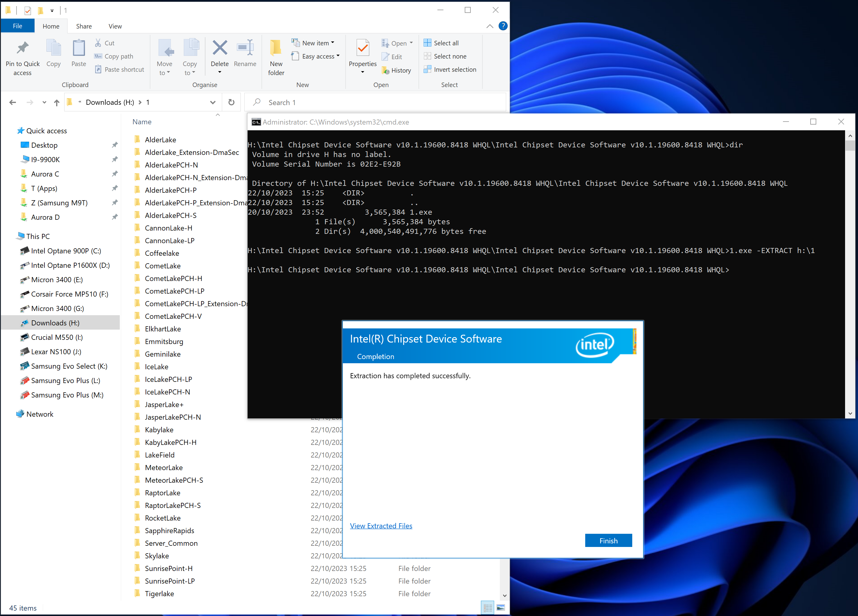The height and width of the screenshot is (616, 858).
Task: Expand the address bar history dropdown
Action: (213, 103)
